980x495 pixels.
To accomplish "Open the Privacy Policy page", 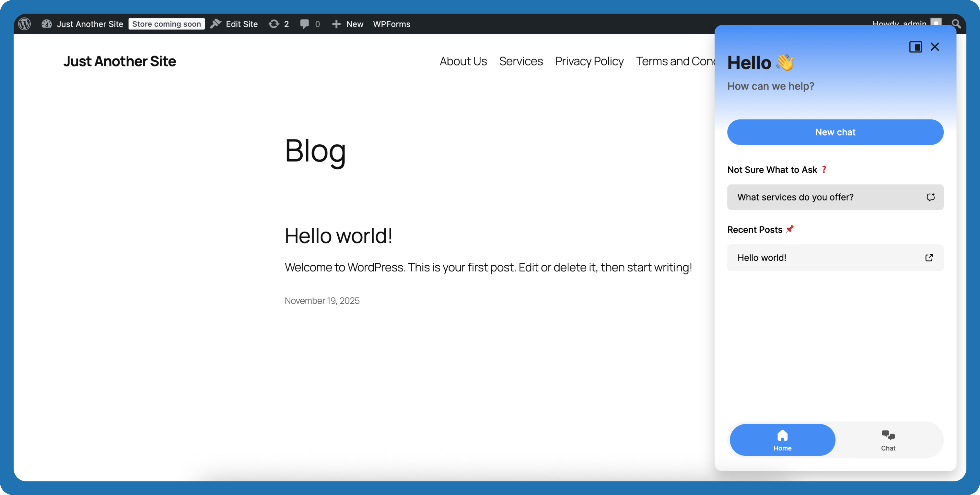I will coord(589,61).
